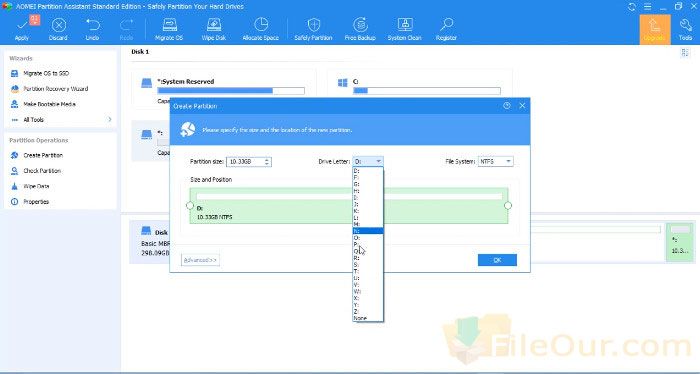Select the C: partition card

(420, 89)
